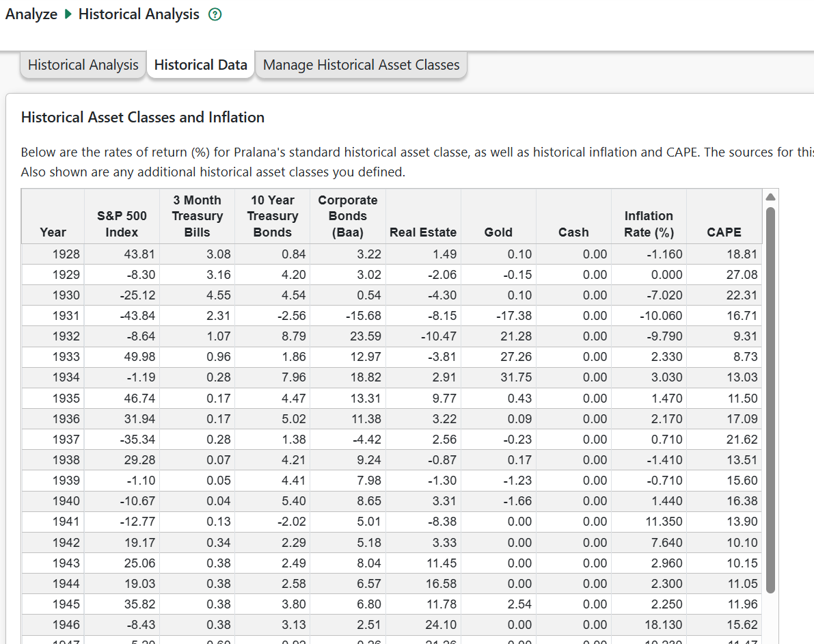
Task: Open the Manage Historical Asset Classes tab
Action: [361, 65]
